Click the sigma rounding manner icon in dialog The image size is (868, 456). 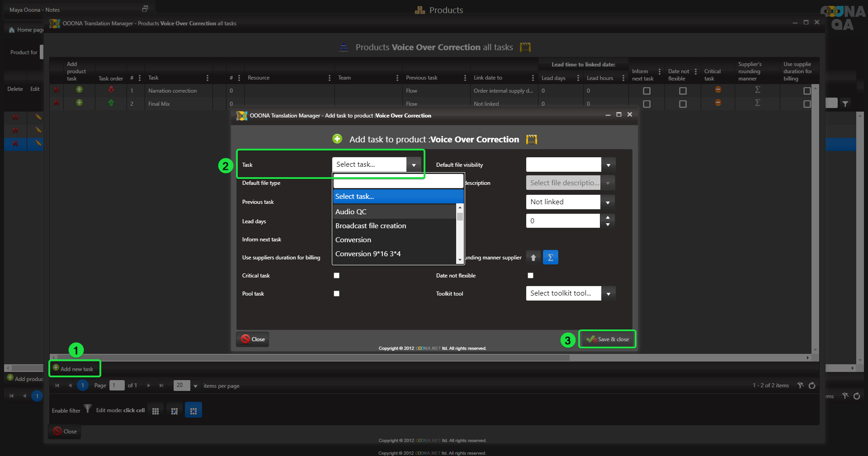550,258
